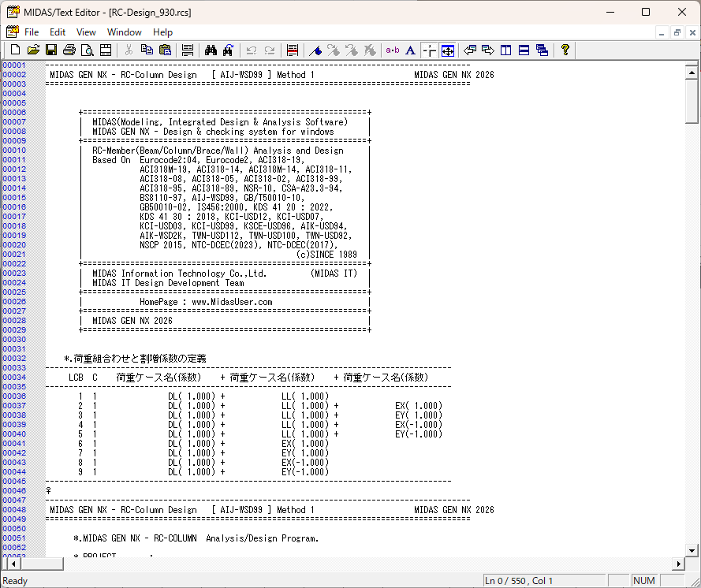Close the RC-Design_930.rcs document
The height and width of the screenshot is (588, 701).
pyautogui.click(x=692, y=32)
